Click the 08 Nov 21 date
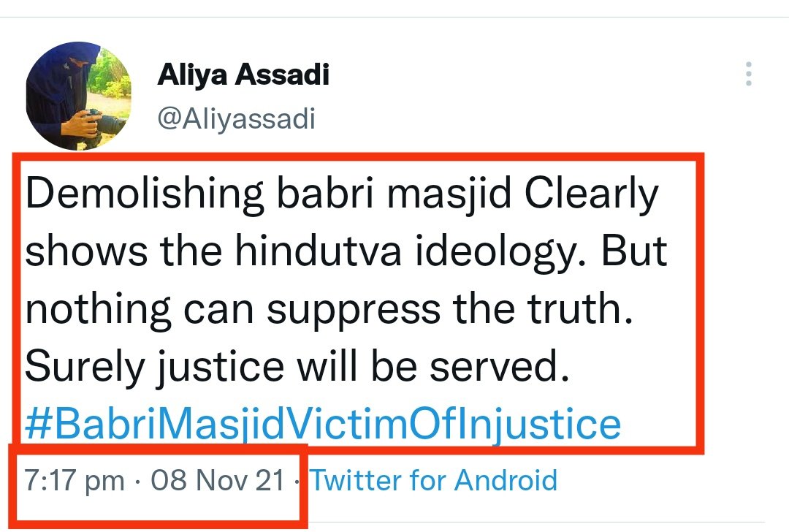This screenshot has width=789, height=532. tap(218, 482)
